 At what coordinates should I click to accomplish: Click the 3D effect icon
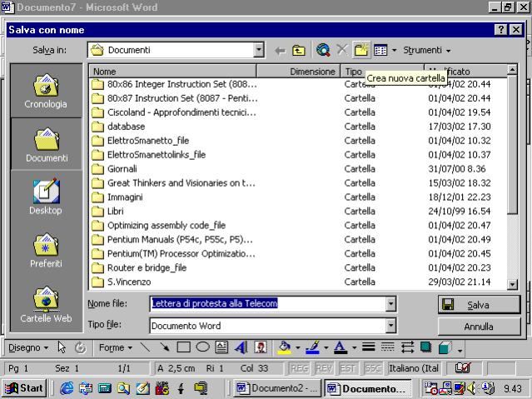(x=445, y=347)
